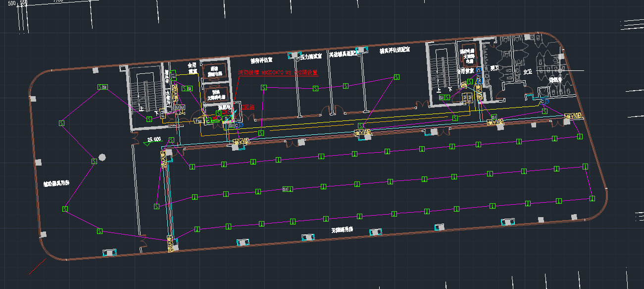Image resolution: width=644 pixels, height=289 pixels.
Task: Select the red 消防线槽 MR200*70 annotation text
Action: tap(277, 72)
